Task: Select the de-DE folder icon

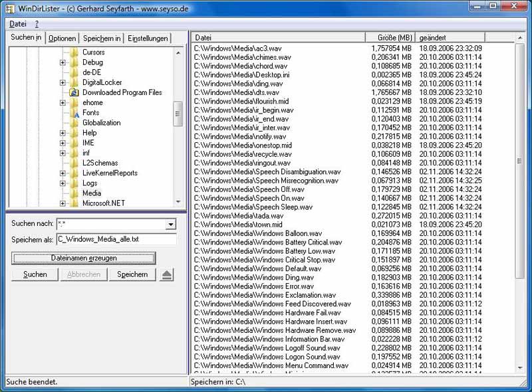Action: pos(74,72)
